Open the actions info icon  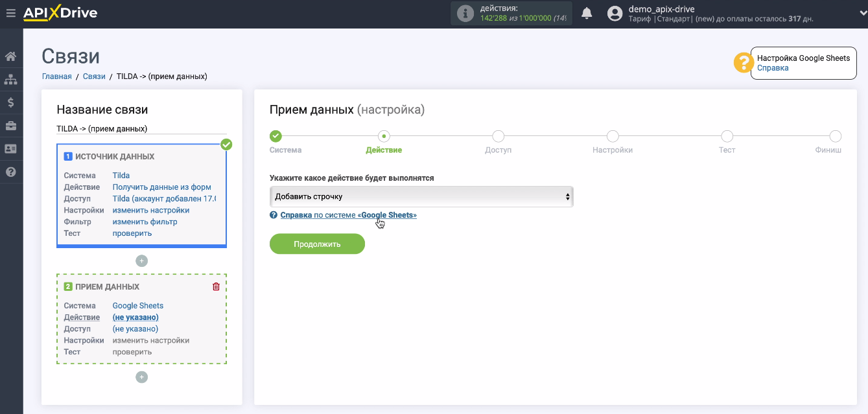465,13
